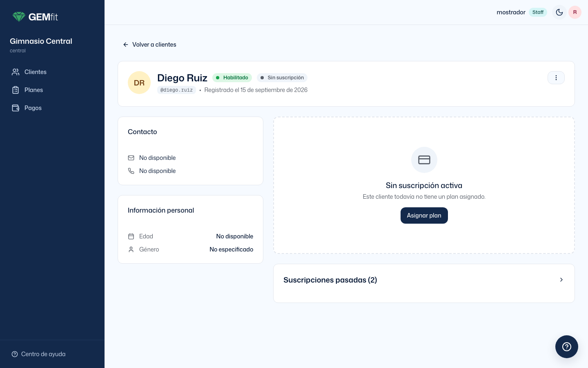Screen dimensions: 588x368
Task: Toggle dark mode with the moon icon
Action: 559,12
